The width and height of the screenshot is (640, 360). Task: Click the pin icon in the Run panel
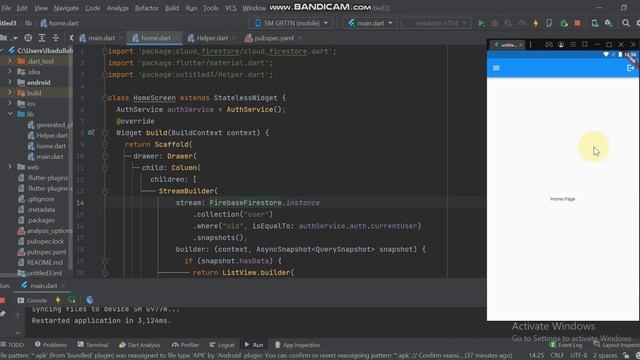[2, 313]
